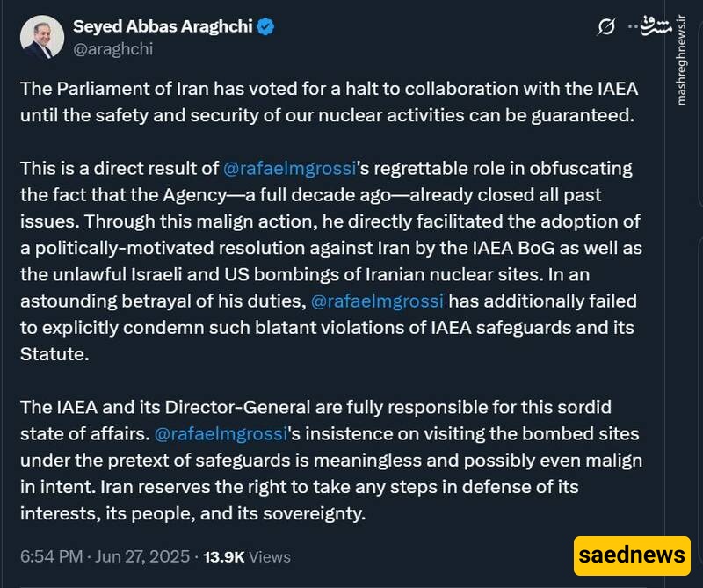Open the Grok slashed-circle icon
Screen dimensions: 703x588
605,26
